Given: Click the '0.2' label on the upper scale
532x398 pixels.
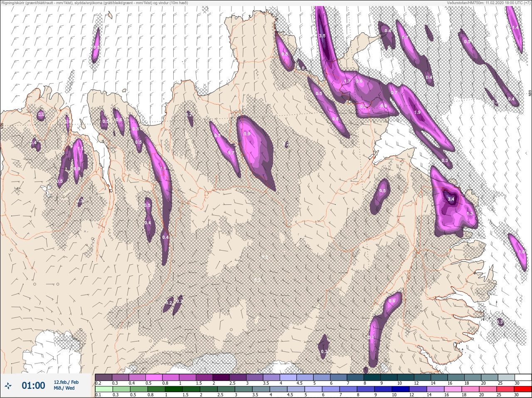Looking at the screenshot, I should point(98,383).
